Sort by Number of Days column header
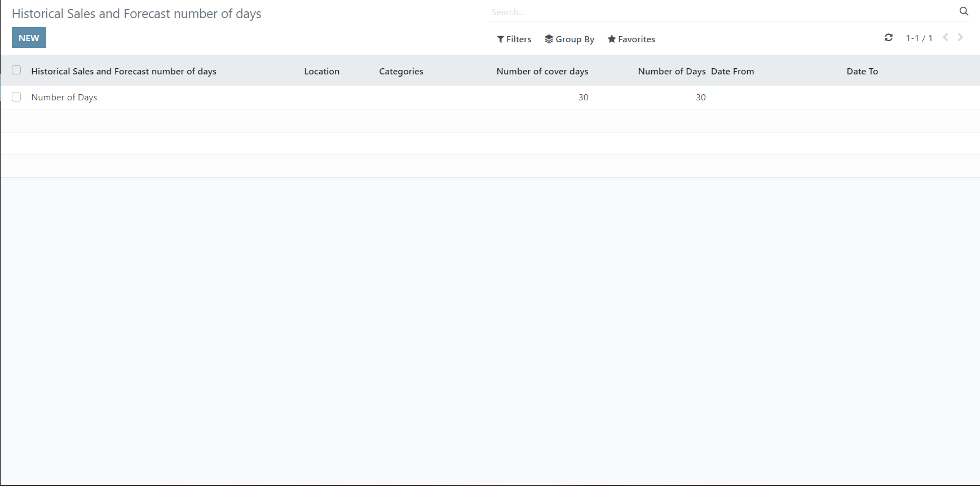This screenshot has width=980, height=486. [672, 71]
